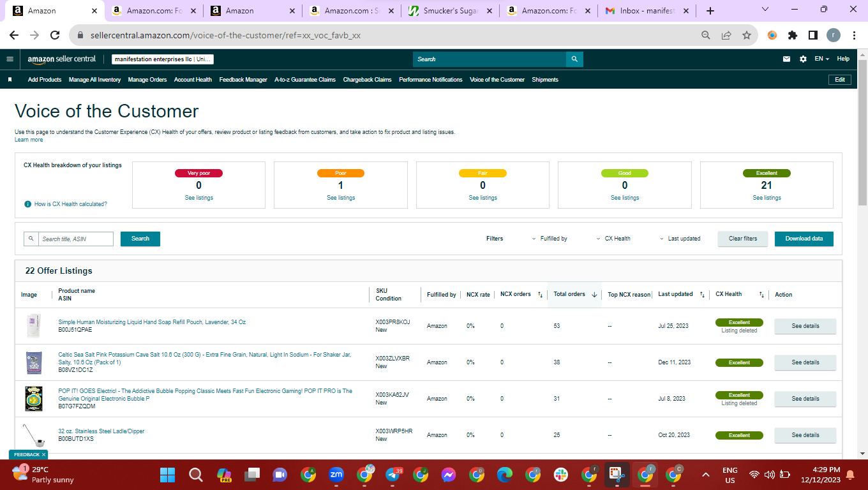Image resolution: width=868 pixels, height=490 pixels.
Task: Open the Seller Central hamburger menu
Action: click(x=10, y=59)
